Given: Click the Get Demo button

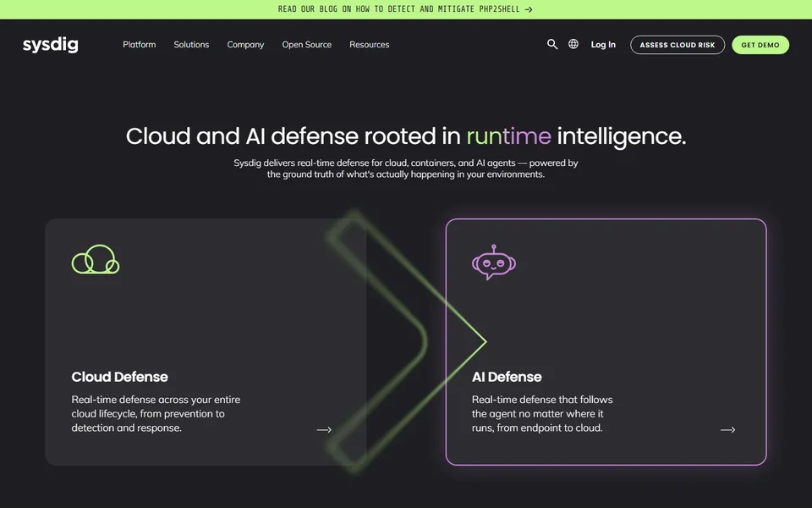Looking at the screenshot, I should [x=760, y=45].
